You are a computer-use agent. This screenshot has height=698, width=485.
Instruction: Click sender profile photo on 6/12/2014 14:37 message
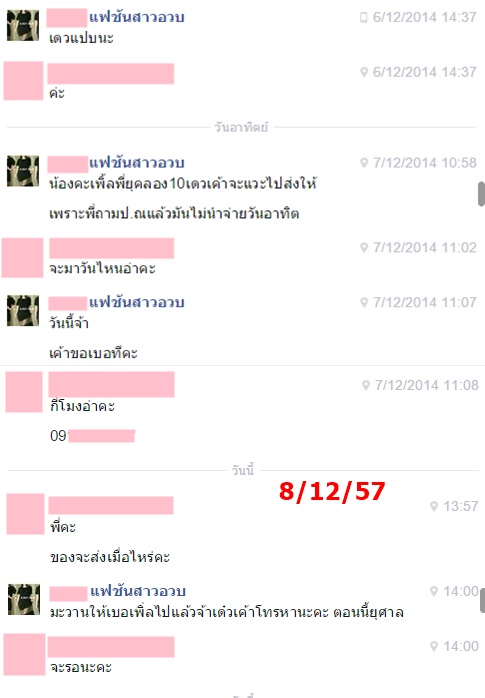[x=23, y=25]
